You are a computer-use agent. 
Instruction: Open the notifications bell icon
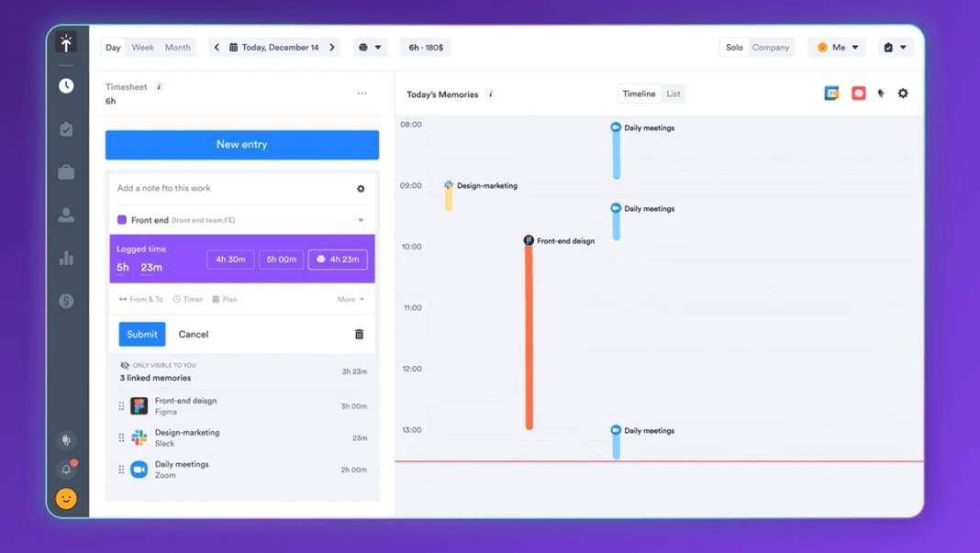pos(66,470)
